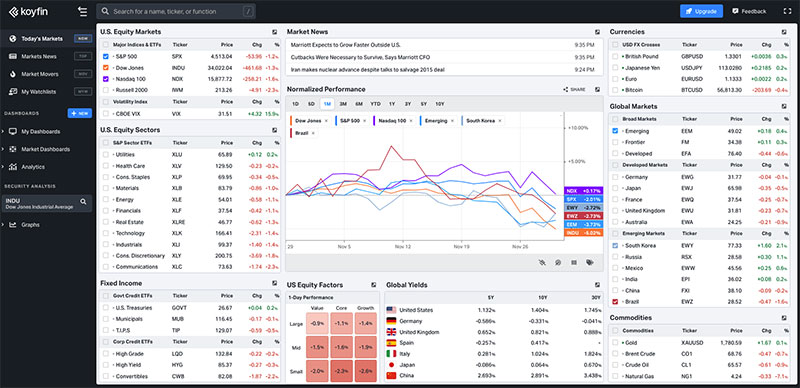The image size is (800, 388).
Task: Expand the US Equity Factors panel
Action: [x=373, y=285]
